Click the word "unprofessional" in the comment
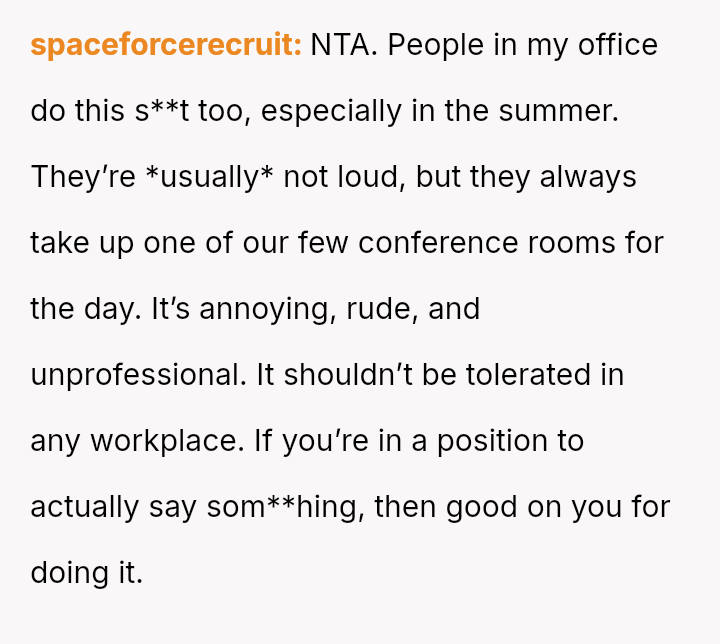Screen dimensions: 720x644 pos(138,375)
